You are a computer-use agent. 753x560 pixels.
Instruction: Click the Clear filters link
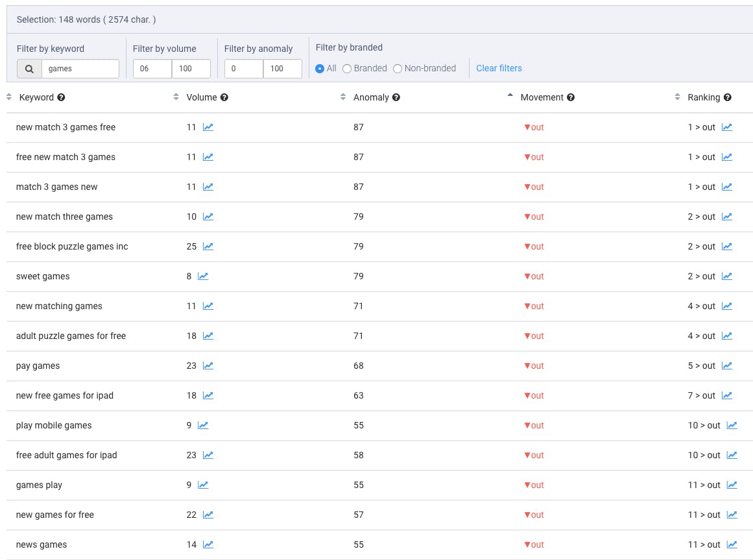(499, 68)
